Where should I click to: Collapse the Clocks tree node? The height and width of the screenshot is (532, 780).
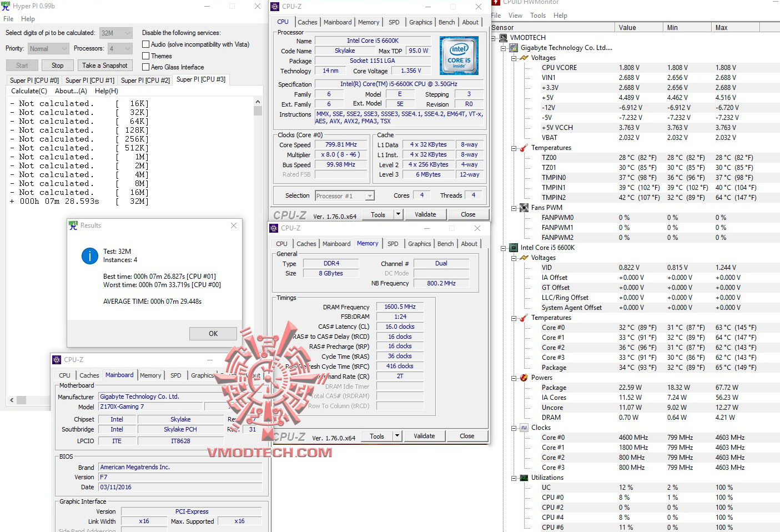[x=514, y=428]
